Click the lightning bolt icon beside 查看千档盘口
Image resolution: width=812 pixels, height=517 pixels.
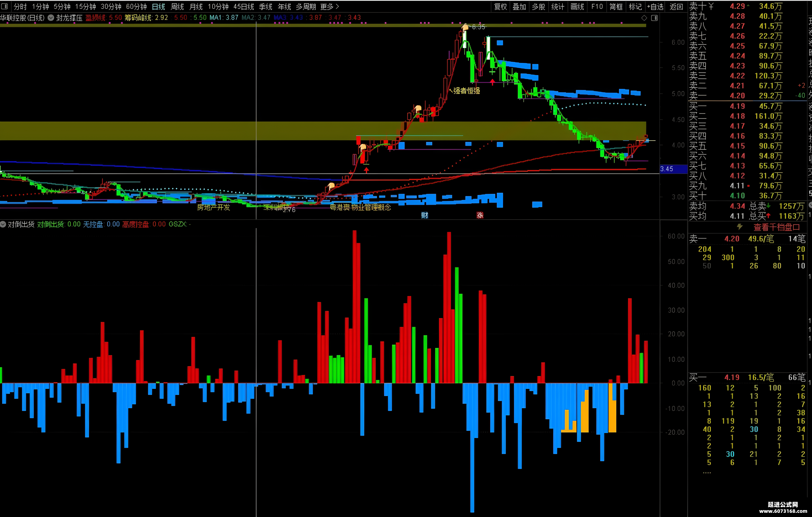[740, 227]
